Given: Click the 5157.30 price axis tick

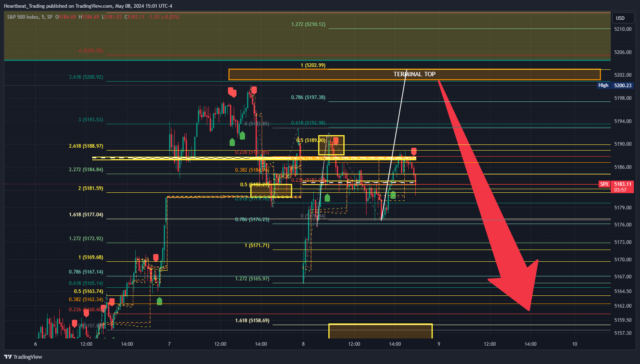Looking at the screenshot, I should 623,333.
